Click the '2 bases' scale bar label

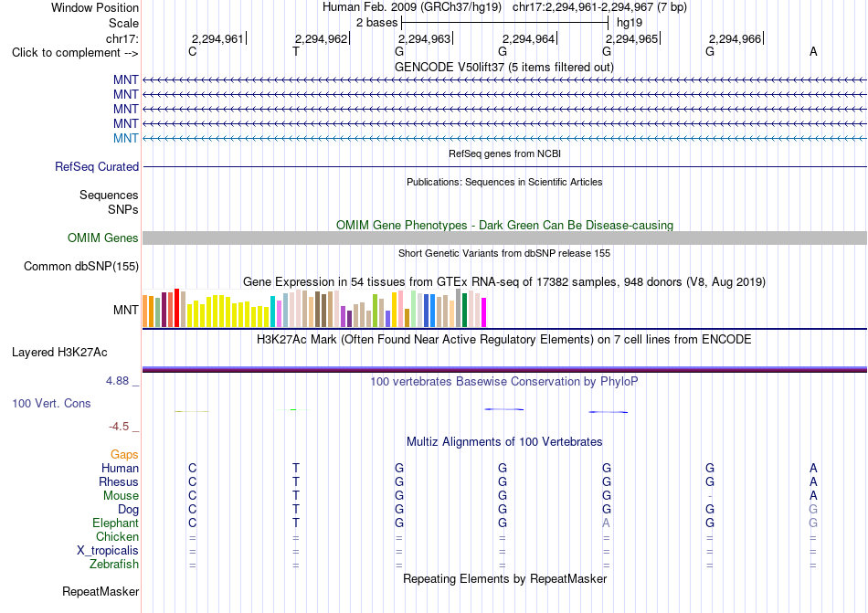(376, 23)
